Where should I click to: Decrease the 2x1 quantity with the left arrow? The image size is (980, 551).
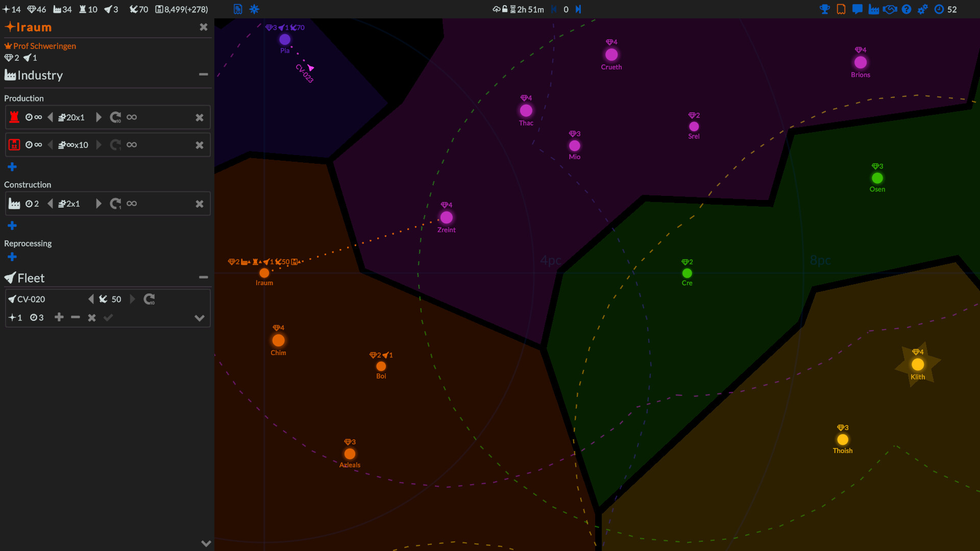click(x=51, y=204)
